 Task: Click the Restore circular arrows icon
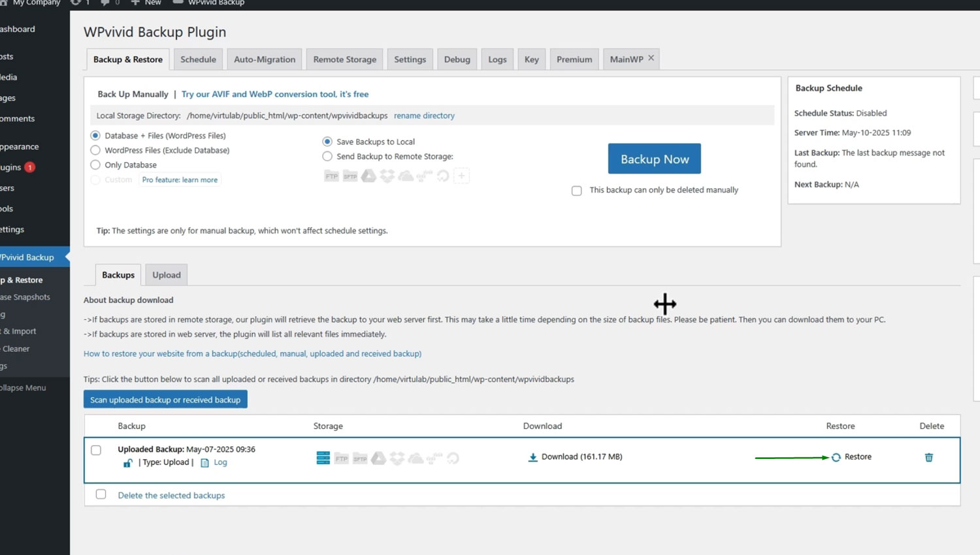pyautogui.click(x=836, y=458)
